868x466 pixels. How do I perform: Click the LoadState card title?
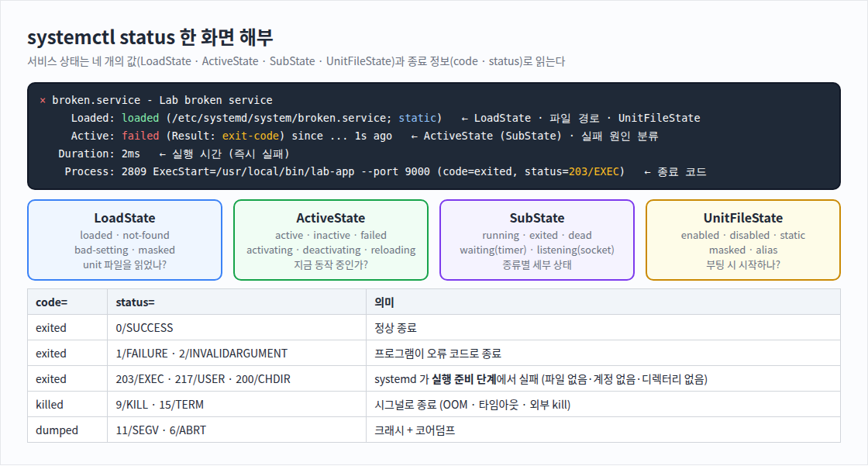pyautogui.click(x=125, y=218)
